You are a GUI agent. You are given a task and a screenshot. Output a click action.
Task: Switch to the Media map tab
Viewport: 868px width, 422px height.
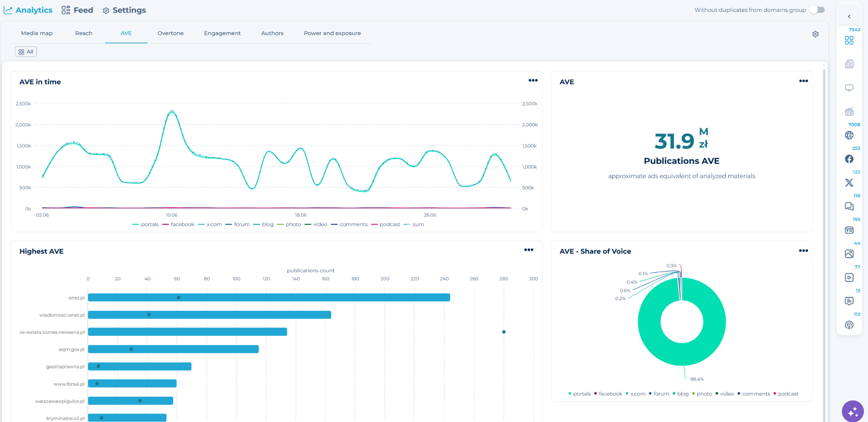37,33
